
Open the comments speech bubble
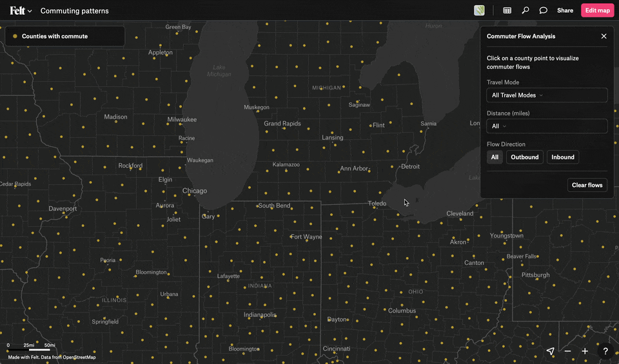(544, 10)
